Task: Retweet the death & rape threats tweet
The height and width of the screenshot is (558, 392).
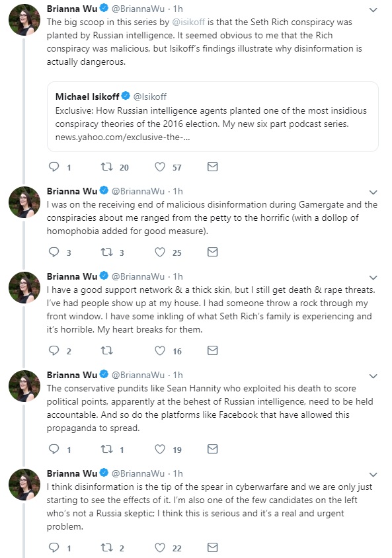Action: (x=106, y=350)
